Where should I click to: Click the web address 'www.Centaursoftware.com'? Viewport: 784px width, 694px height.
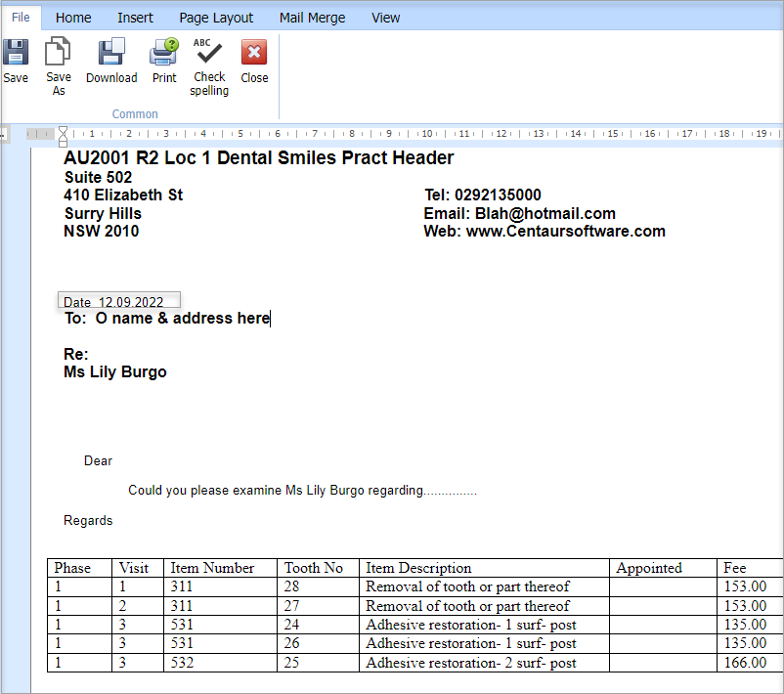565,231
